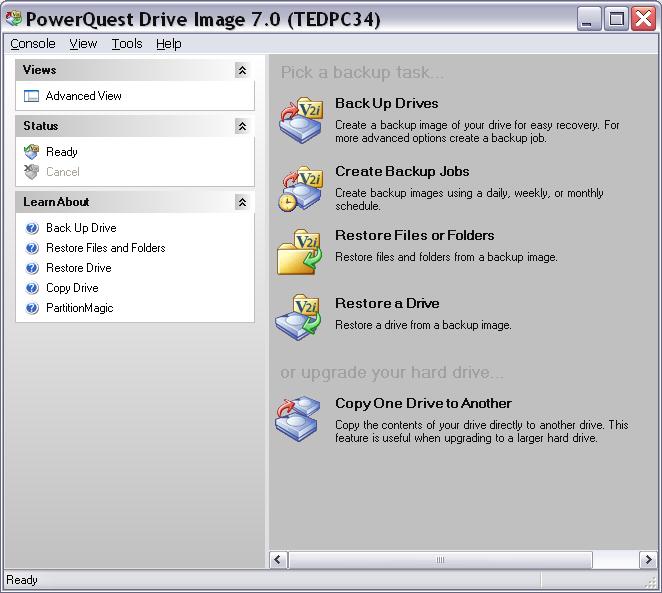Click the Back Up Drives V2i icon
This screenshot has height=593, width=662.
[x=301, y=120]
